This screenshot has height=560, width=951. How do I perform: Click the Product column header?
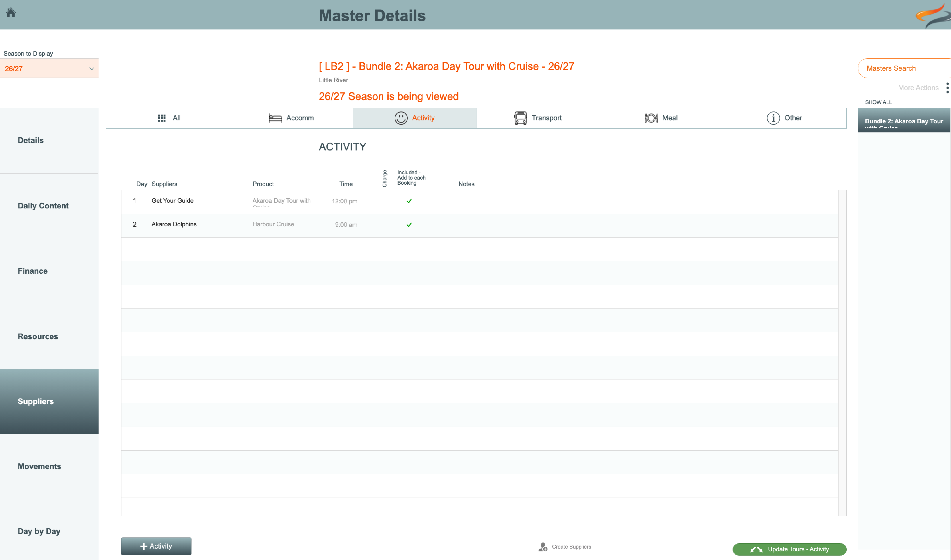coord(263,184)
